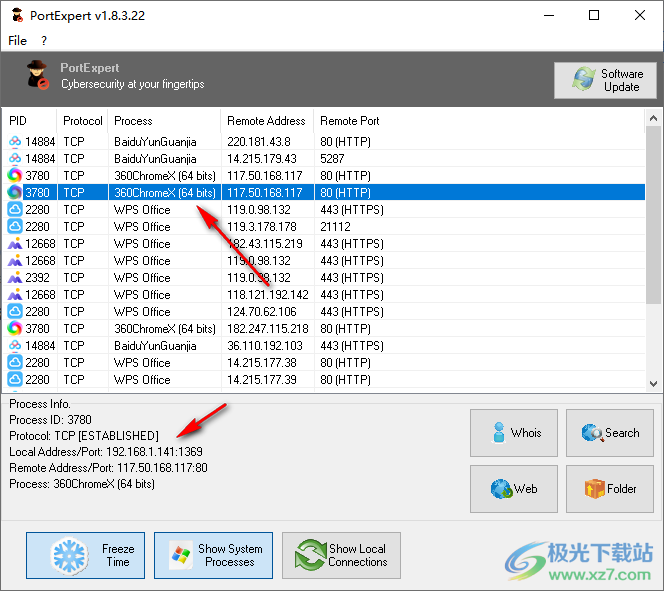Select remote port 21112 cell
664x591 pixels.
click(335, 226)
